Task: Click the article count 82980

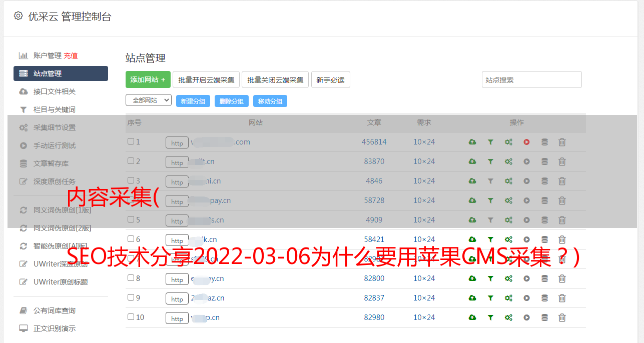Action: pyautogui.click(x=374, y=317)
